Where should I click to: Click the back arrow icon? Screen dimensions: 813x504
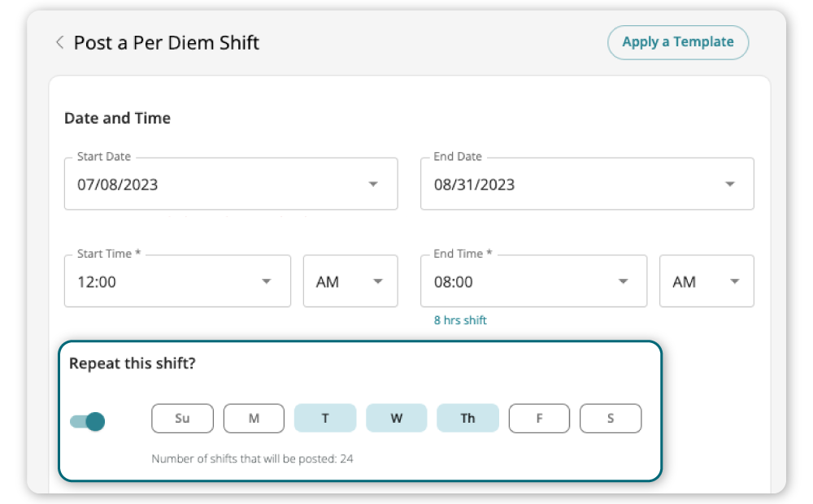(x=59, y=43)
